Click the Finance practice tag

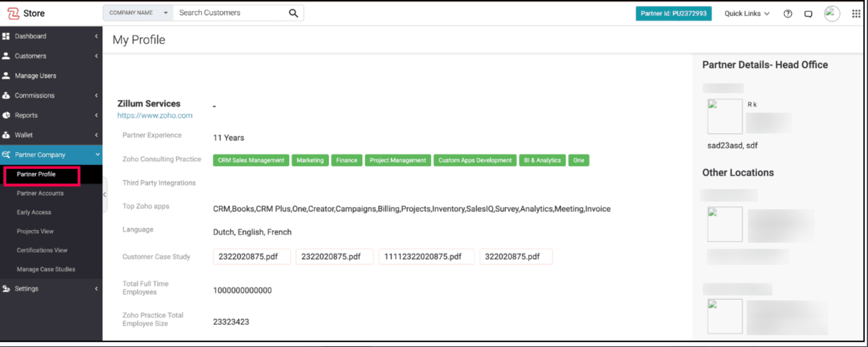347,160
